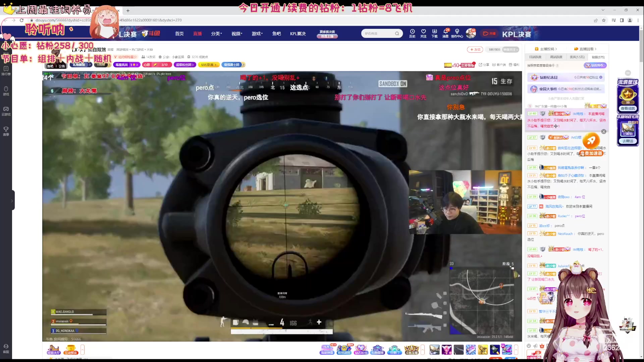Open the 斗鱼至尊 icon below video
This screenshot has width=644, height=362.
pyautogui.click(x=412, y=350)
